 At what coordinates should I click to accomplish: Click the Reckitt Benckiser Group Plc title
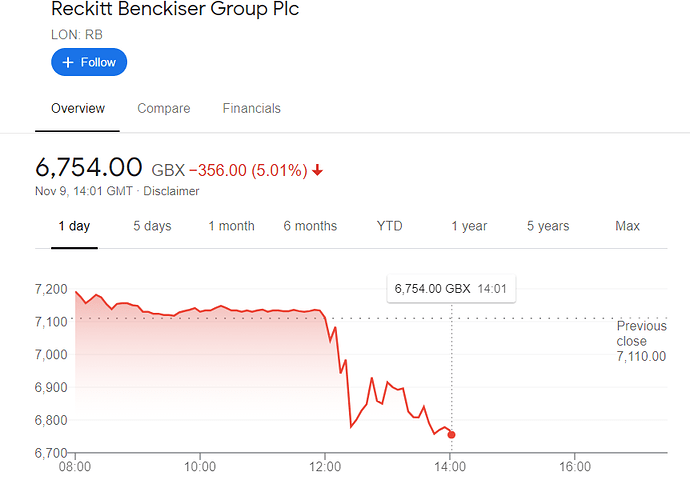pos(175,9)
